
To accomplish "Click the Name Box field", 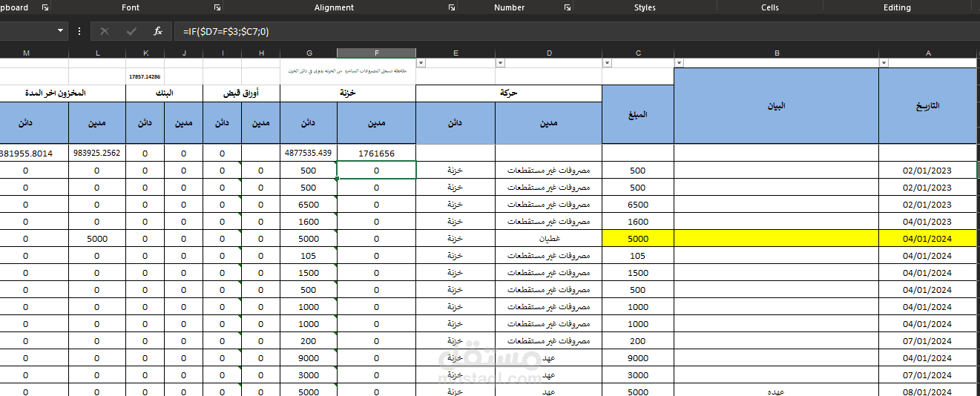I will click(27, 31).
